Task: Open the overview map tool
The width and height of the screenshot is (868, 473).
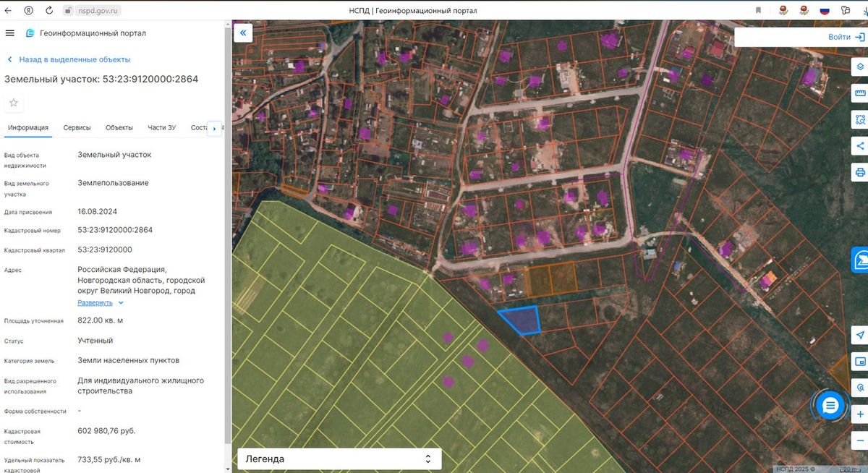Action: pyautogui.click(x=860, y=362)
